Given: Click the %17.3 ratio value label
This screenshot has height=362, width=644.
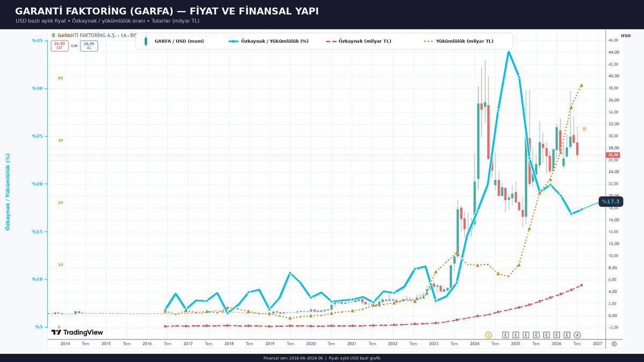Looking at the screenshot, I should pos(610,202).
